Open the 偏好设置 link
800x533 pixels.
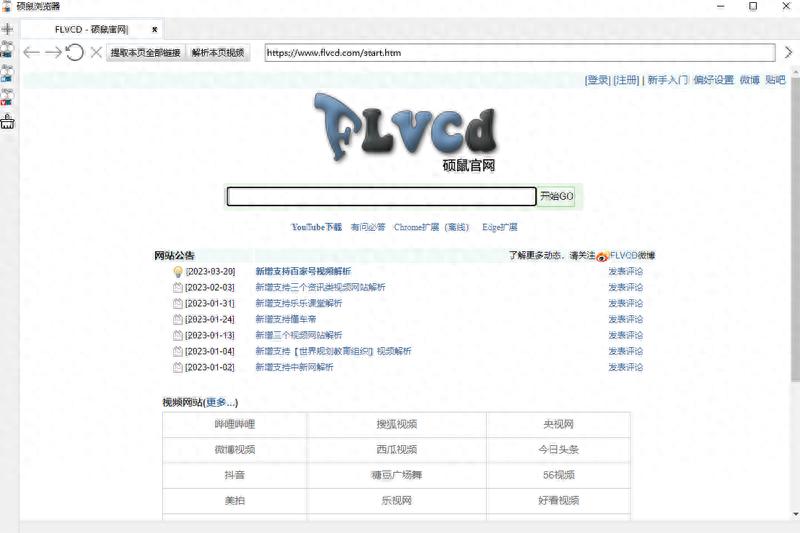pyautogui.click(x=713, y=80)
